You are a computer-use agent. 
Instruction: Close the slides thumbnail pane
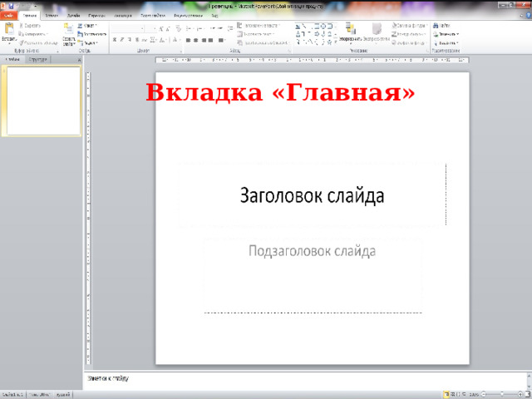(79, 60)
